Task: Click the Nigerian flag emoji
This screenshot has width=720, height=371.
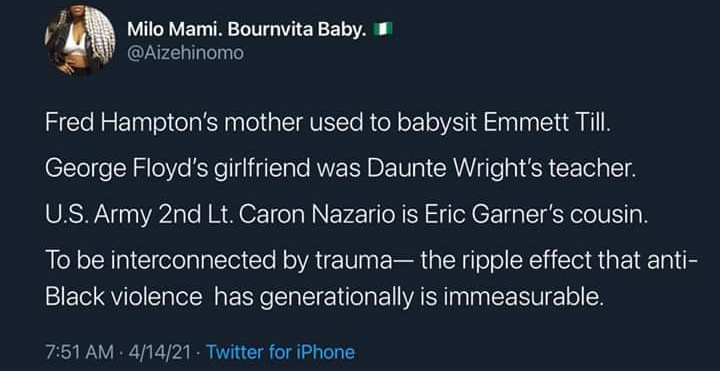Action: coord(383,29)
